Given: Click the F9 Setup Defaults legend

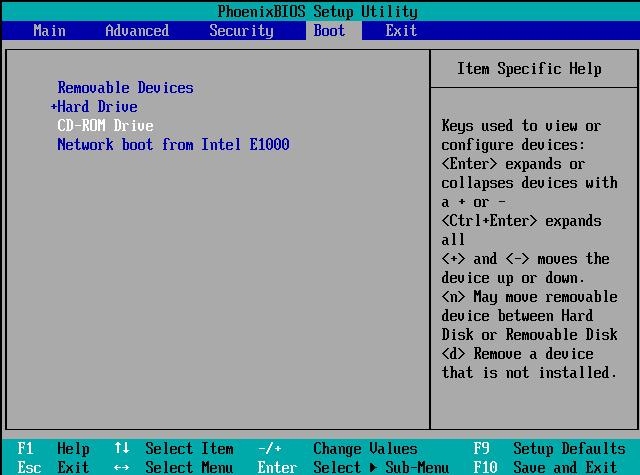Looking at the screenshot, I should point(549,448).
